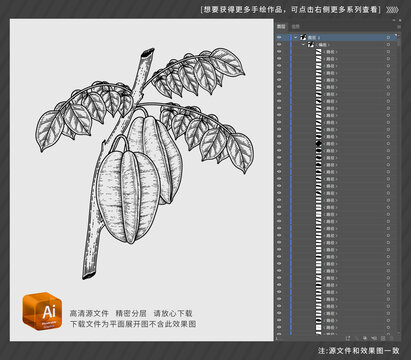The height and width of the screenshot is (360, 411).
Task: Click Collect for Export icon in panel footer
Action: (x=348, y=338)
